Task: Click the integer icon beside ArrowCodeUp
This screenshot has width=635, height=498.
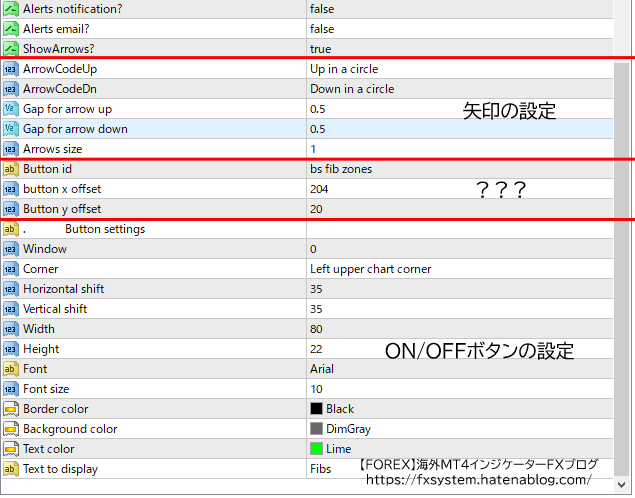Action: 11,69
